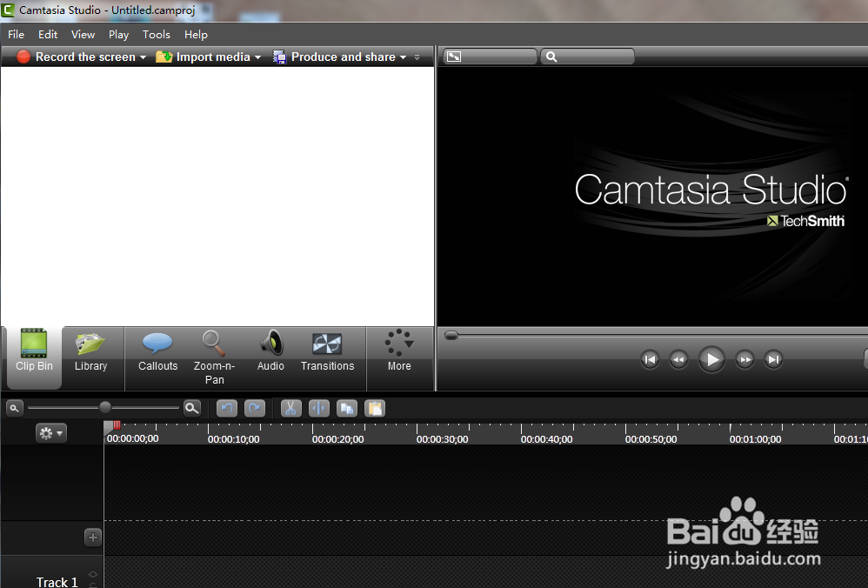Click Import media button
Viewport: 868px width, 588px height.
coord(204,57)
